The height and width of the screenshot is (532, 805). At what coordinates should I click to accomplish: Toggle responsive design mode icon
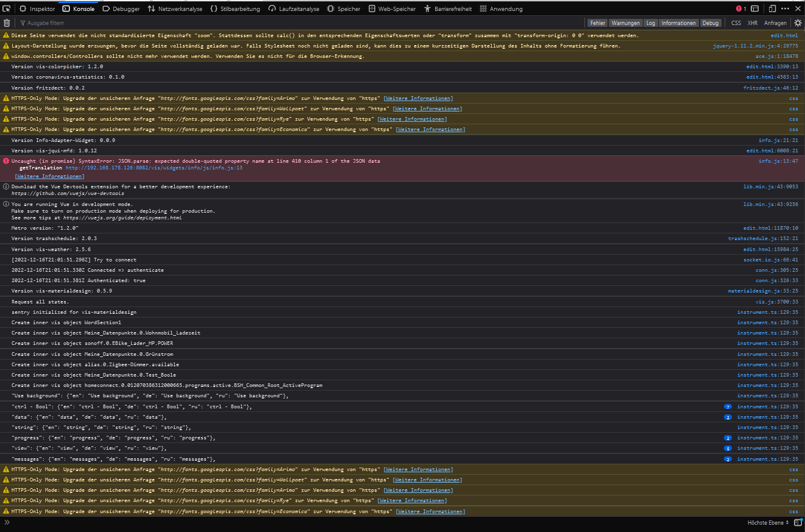pos(772,9)
